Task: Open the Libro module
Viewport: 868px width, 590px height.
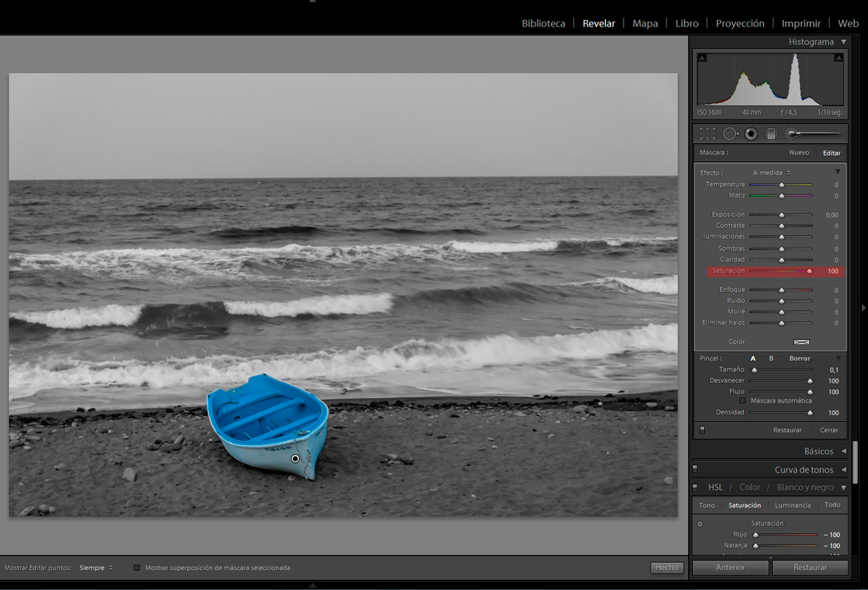Action: (686, 23)
